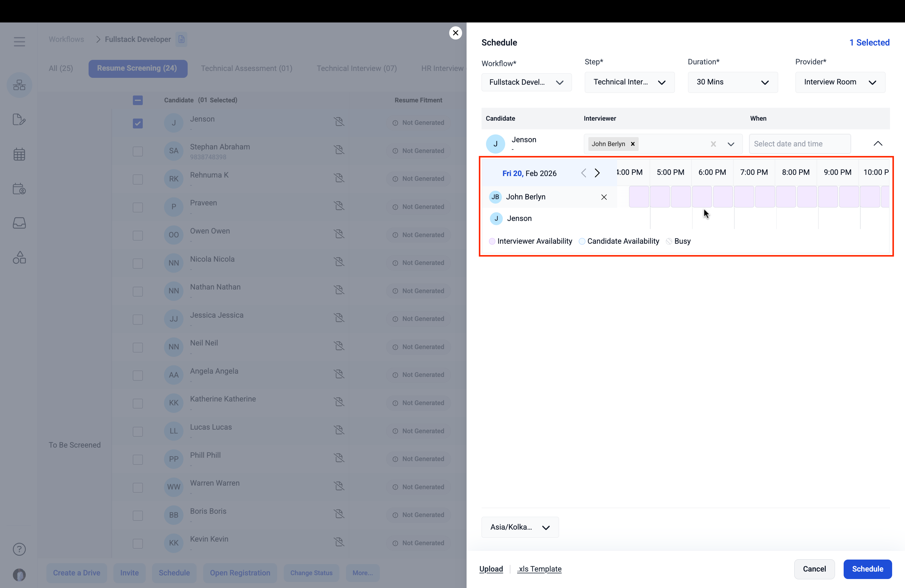The image size is (905, 588).
Task: Click the hamburger menu icon
Action: click(19, 41)
